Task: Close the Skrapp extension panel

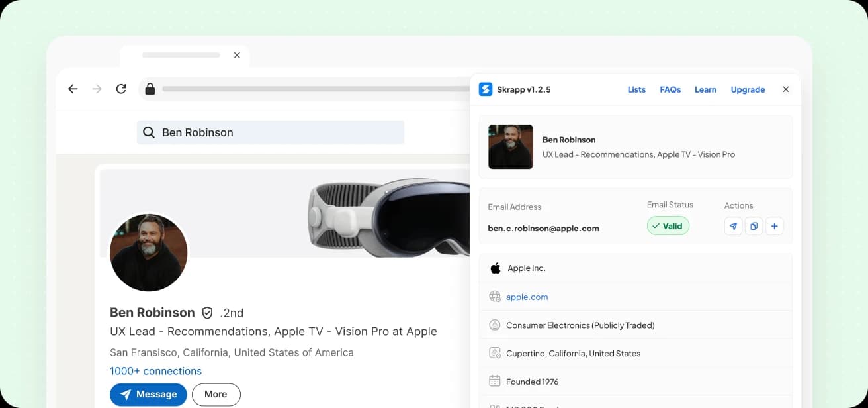Action: click(786, 89)
